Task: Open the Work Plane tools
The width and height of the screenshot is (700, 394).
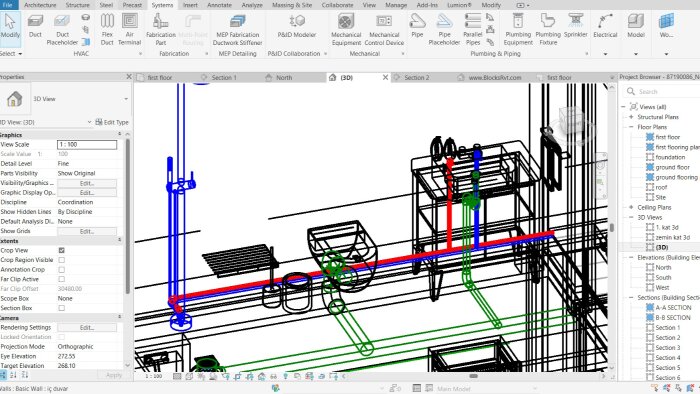Action: pyautogui.click(x=666, y=33)
